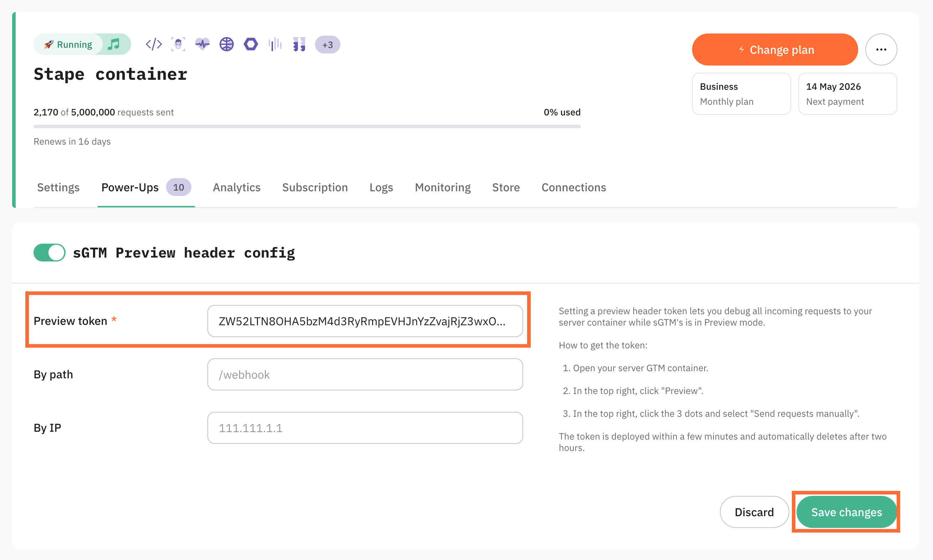Click the Discard button
The image size is (933, 560).
coord(754,512)
